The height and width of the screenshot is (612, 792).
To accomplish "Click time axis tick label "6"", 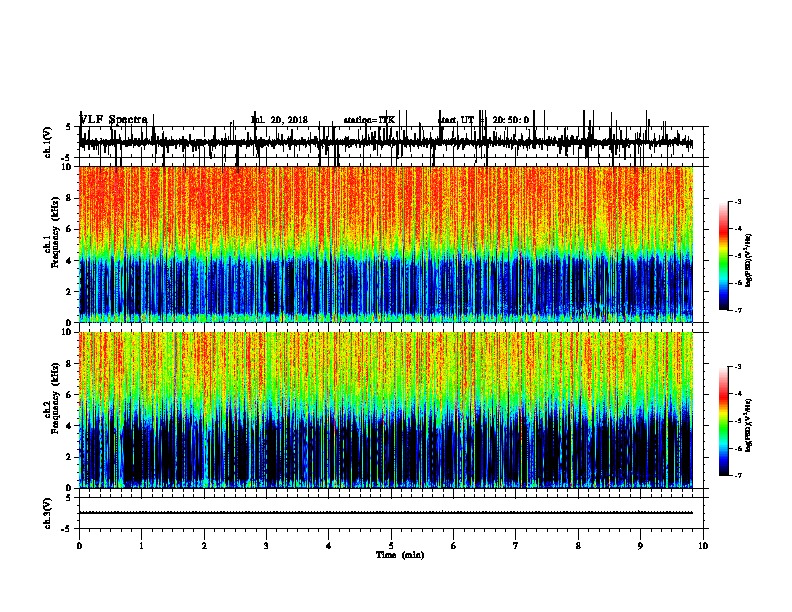I will click(454, 545).
